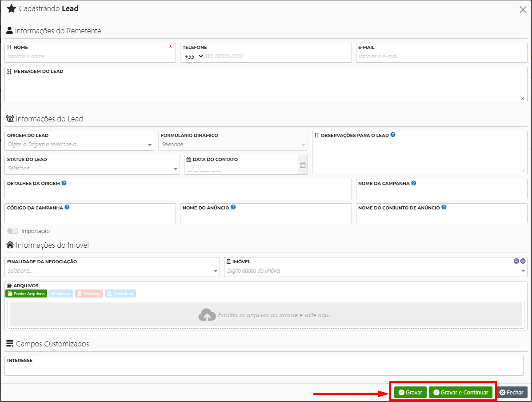Click the Fechar button
The image size is (532, 402).
[x=512, y=392]
